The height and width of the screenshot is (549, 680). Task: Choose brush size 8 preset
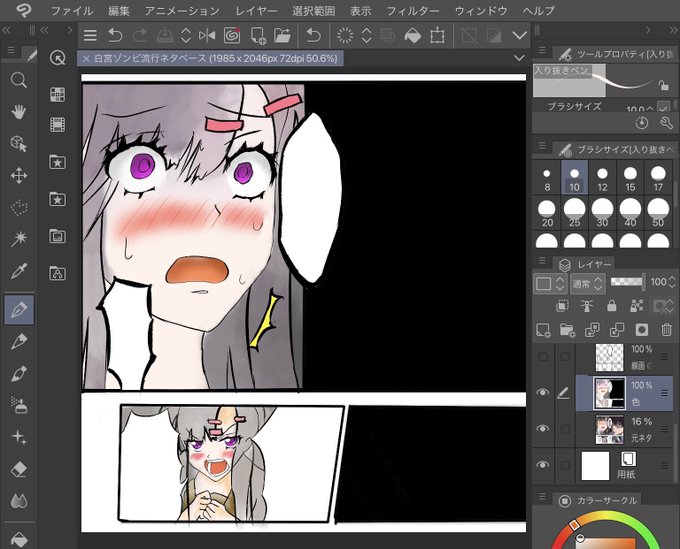click(546, 178)
